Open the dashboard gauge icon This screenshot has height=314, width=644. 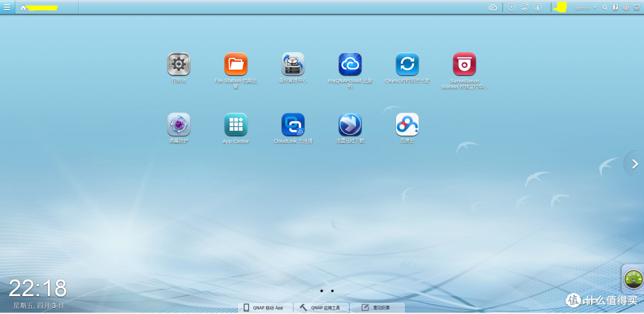633,279
